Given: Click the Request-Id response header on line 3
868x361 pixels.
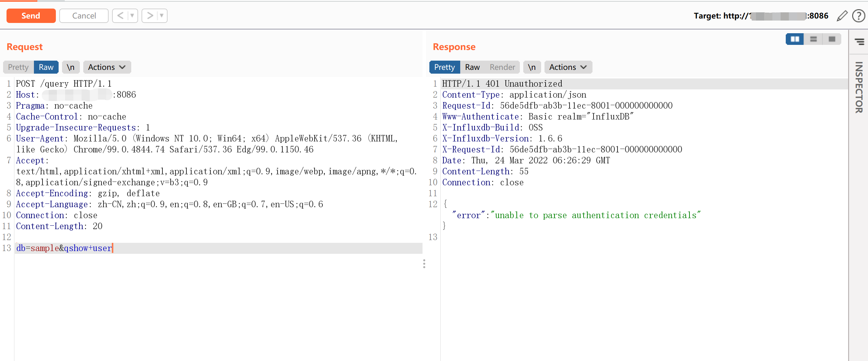Looking at the screenshot, I should [557, 106].
